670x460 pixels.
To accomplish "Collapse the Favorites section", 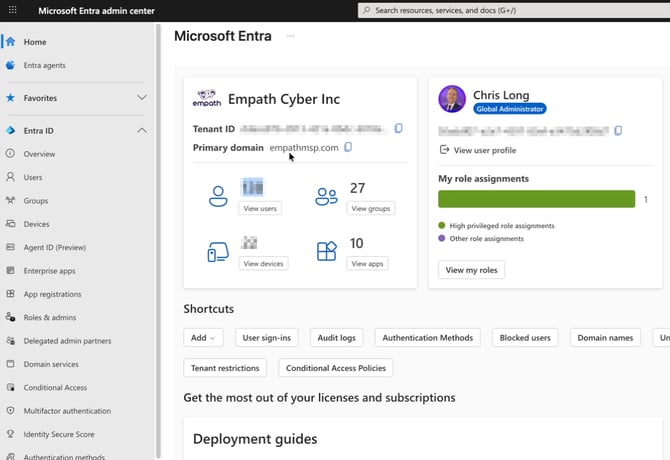I will coord(142,98).
